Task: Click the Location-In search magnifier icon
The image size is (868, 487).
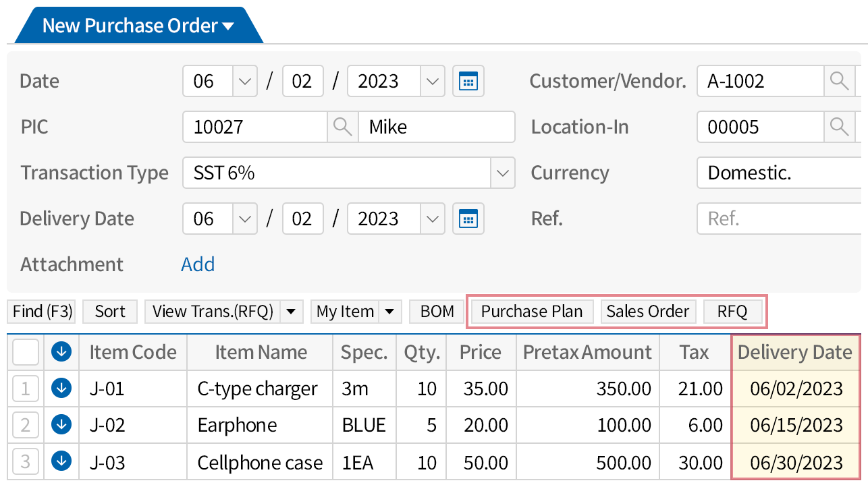Action: click(x=839, y=127)
